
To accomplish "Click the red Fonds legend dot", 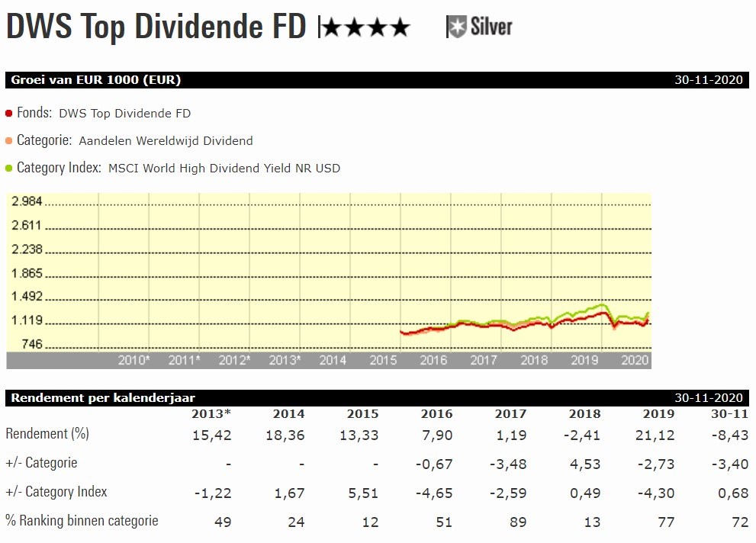I will 9,113.
